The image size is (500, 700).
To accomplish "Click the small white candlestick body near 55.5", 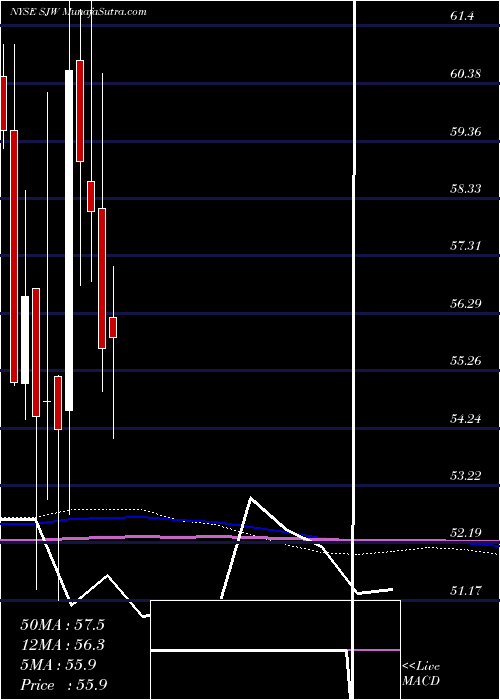I will pyautogui.click(x=25, y=340).
